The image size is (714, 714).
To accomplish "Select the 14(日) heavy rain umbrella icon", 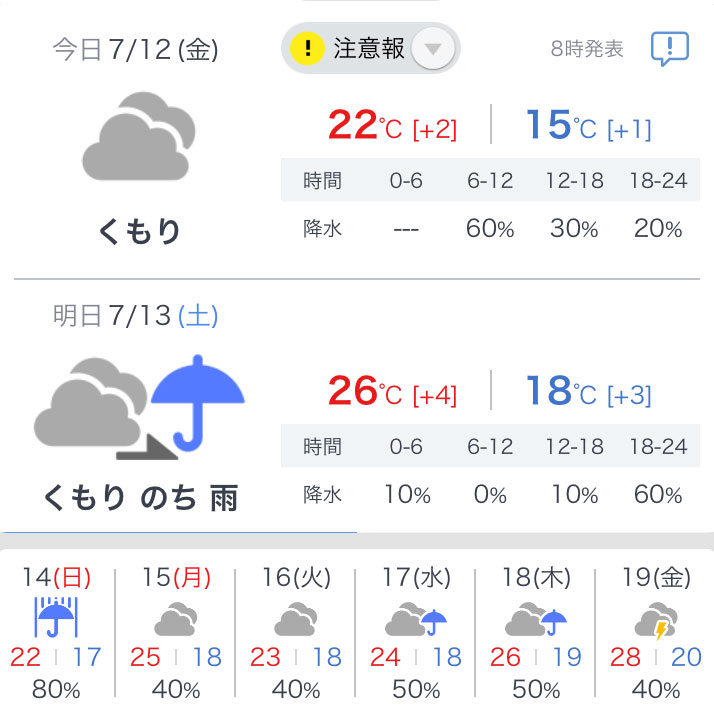I will click(x=56, y=617).
